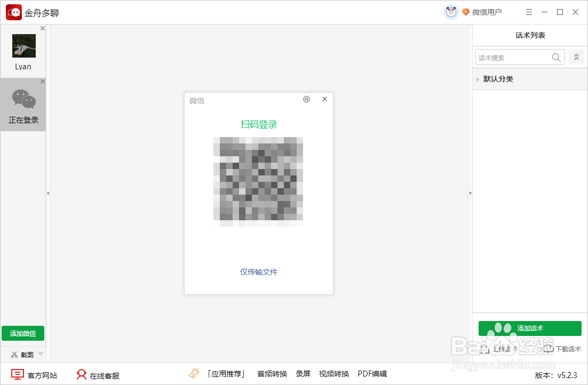The image size is (588, 385).
Task: Open settings gear in WeChat login window
Action: 306,99
